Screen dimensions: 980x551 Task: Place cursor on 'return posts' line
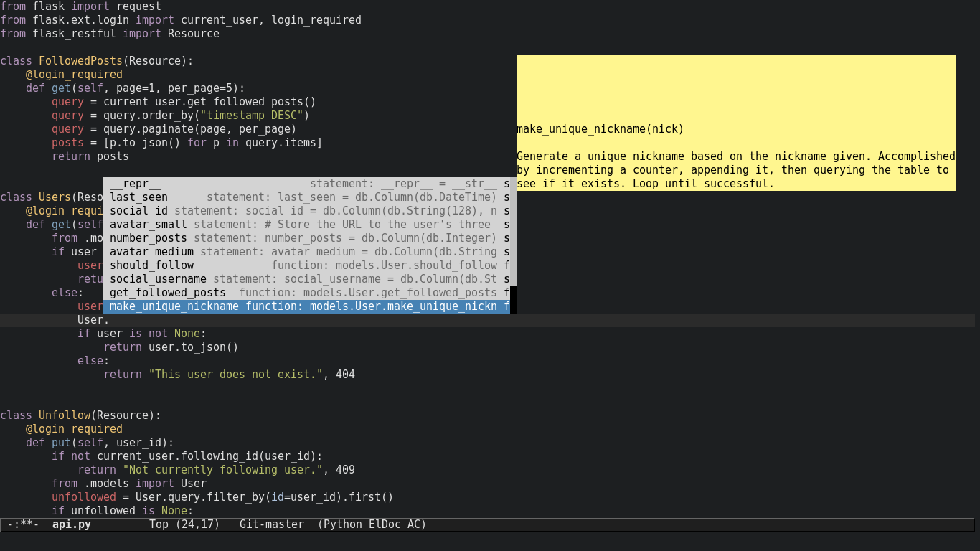pyautogui.click(x=90, y=156)
